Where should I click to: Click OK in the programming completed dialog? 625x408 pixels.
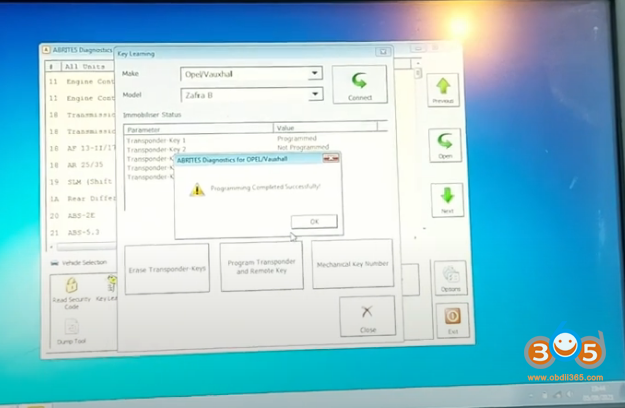(314, 222)
